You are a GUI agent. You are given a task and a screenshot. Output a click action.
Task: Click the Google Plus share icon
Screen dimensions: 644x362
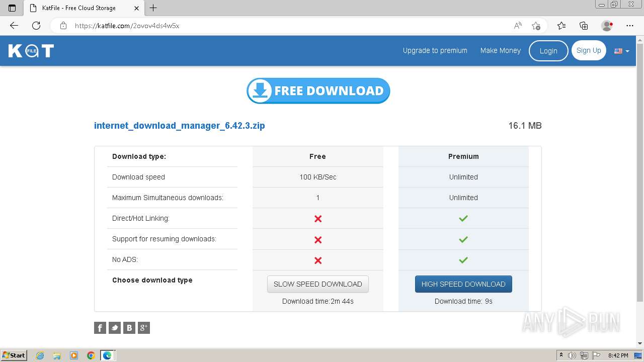tap(144, 328)
